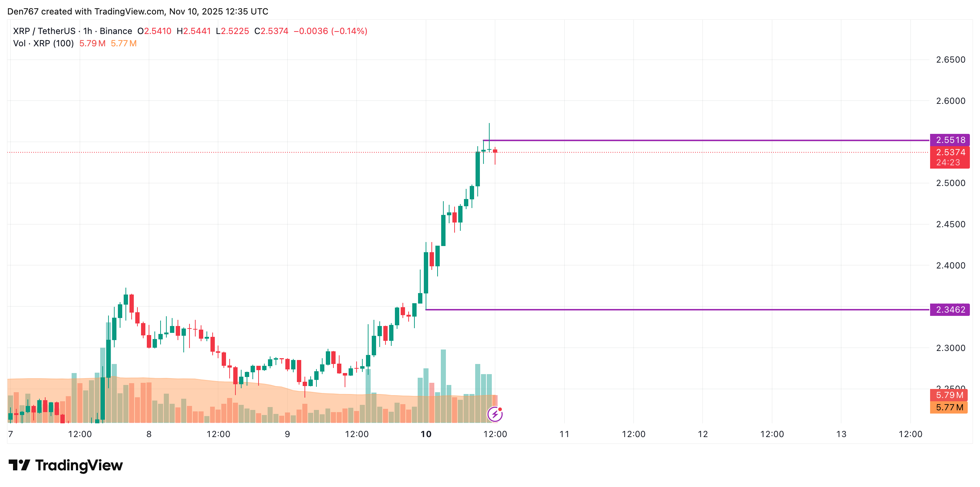Click the 5.79 M volume axis label
This screenshot has height=487, width=980.
click(x=949, y=395)
